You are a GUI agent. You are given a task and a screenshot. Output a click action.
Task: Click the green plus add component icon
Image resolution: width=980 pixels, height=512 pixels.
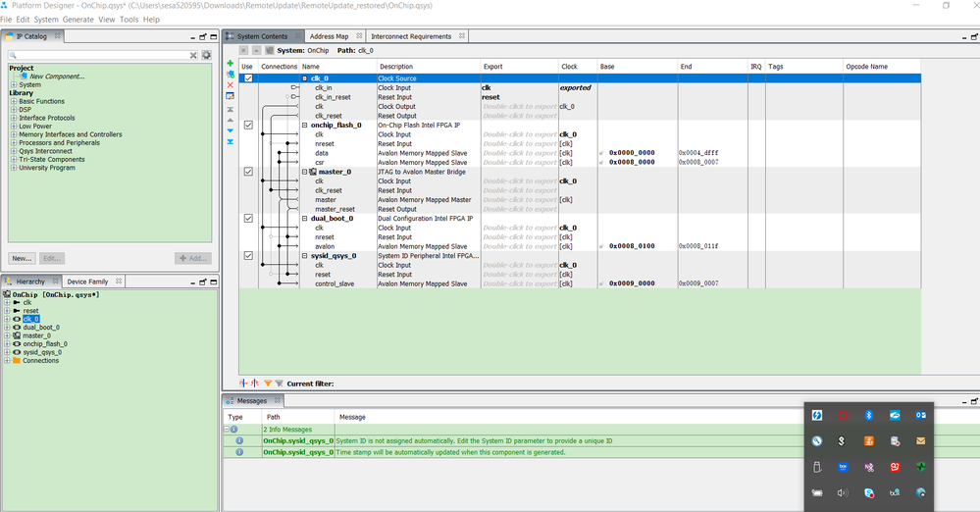(x=230, y=64)
